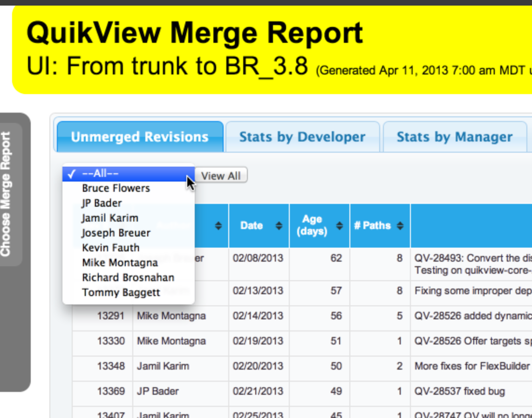Click the date cell 02/08/2013

click(x=258, y=258)
